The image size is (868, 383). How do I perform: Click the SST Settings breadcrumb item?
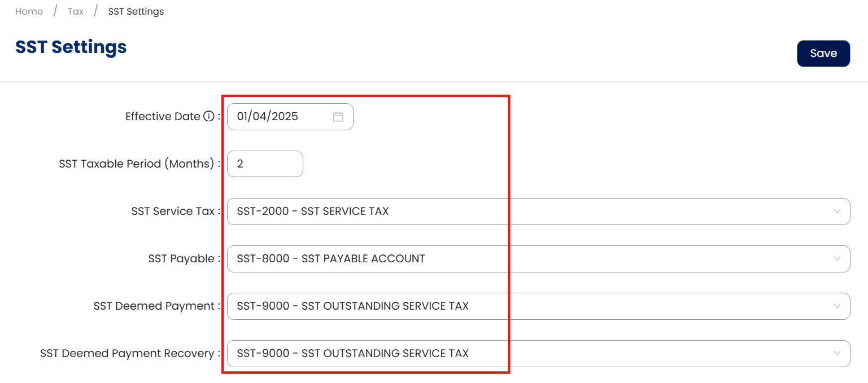point(136,11)
